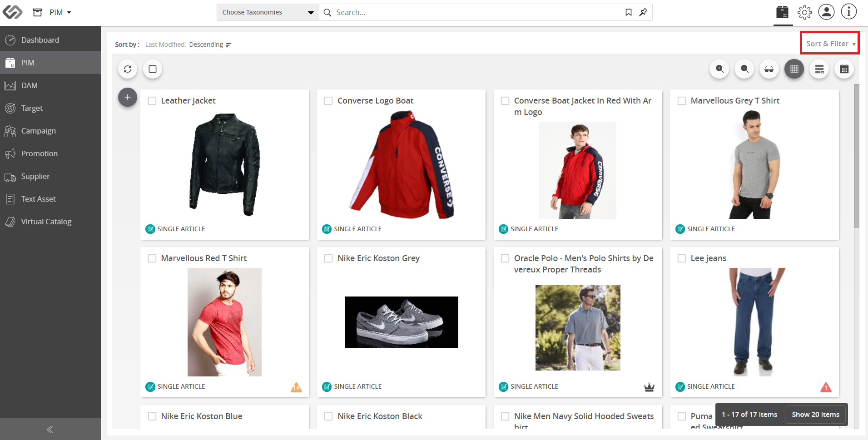Click the Last Modified sort field
Screen dimensions: 868x440
[165, 44]
